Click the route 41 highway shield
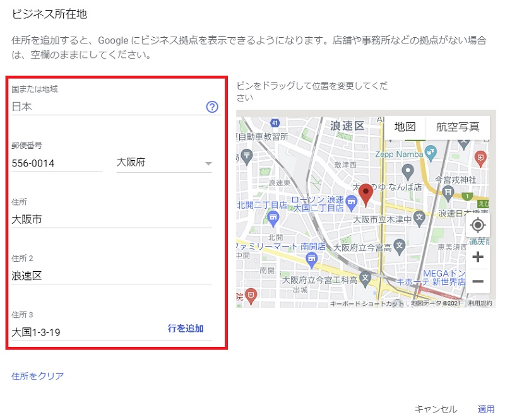Viewport: 505px width, 420px height. [x=275, y=122]
